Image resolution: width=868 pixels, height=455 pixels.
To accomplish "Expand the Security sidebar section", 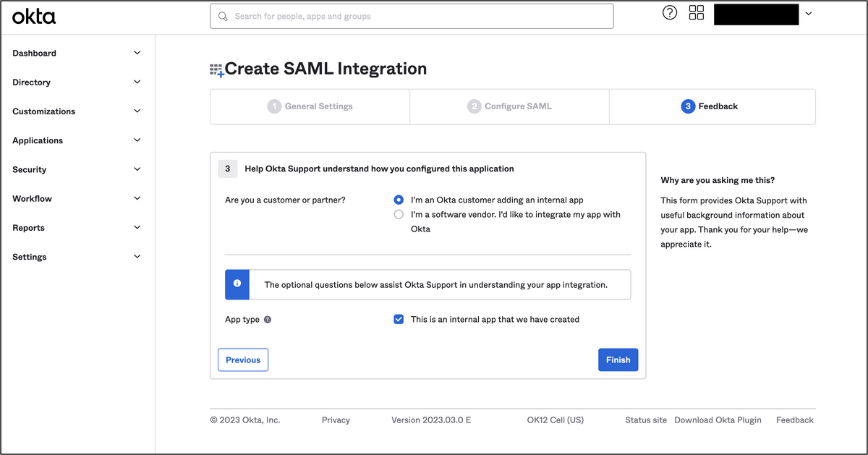I will click(77, 169).
